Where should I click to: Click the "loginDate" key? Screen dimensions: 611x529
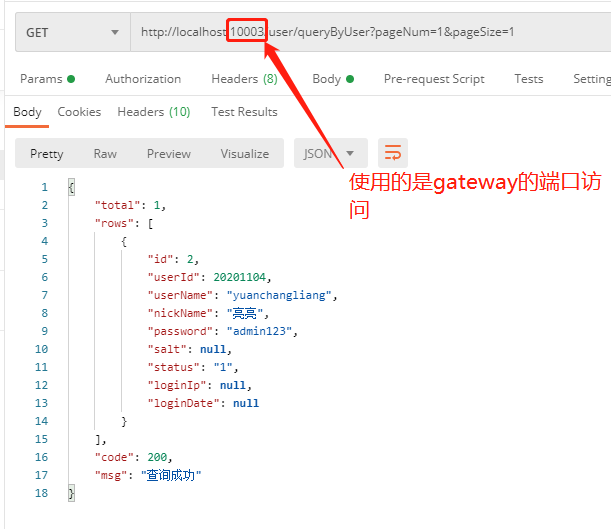183,403
